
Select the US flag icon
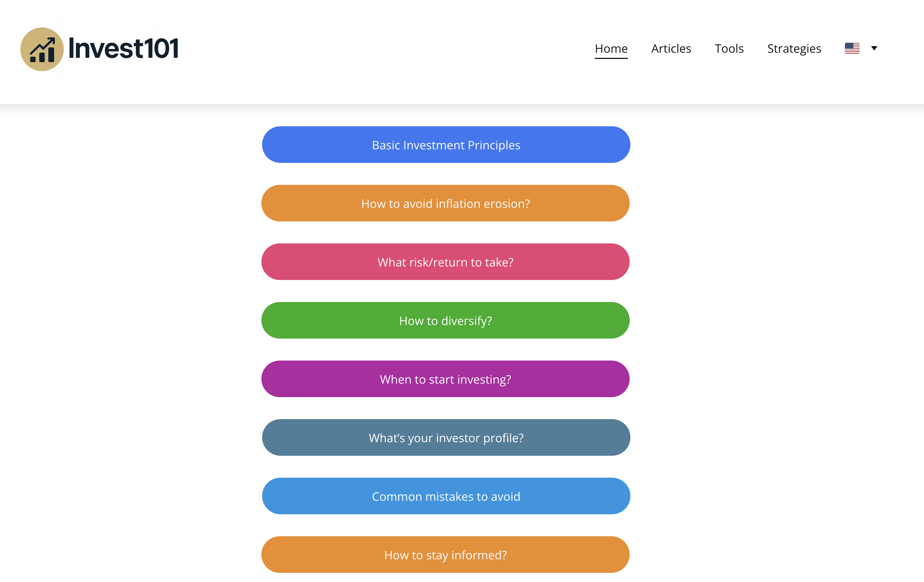852,48
